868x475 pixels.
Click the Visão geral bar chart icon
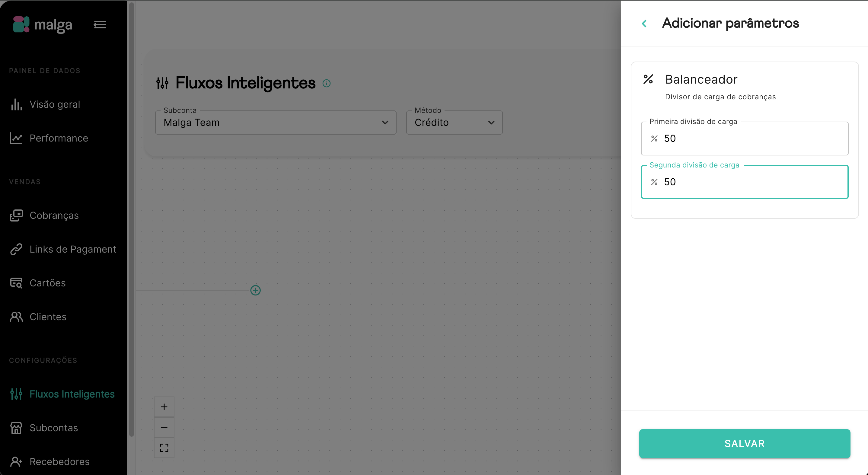pos(16,104)
